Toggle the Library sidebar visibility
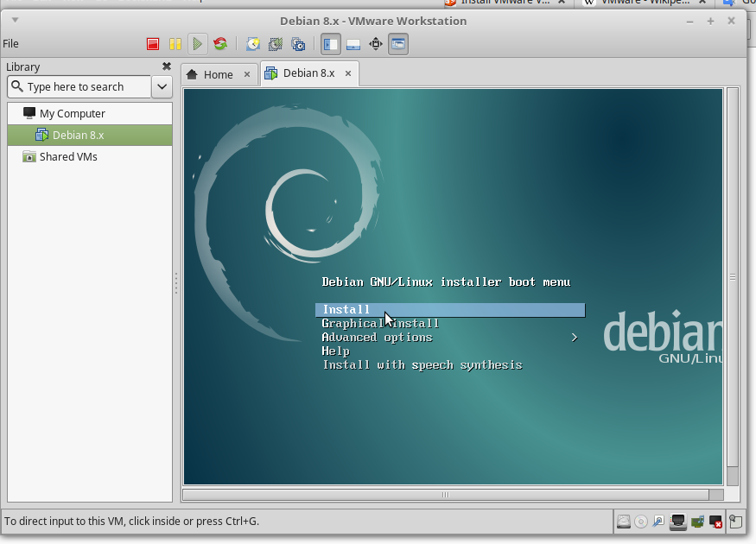Image resolution: width=756 pixels, height=544 pixels. point(330,43)
